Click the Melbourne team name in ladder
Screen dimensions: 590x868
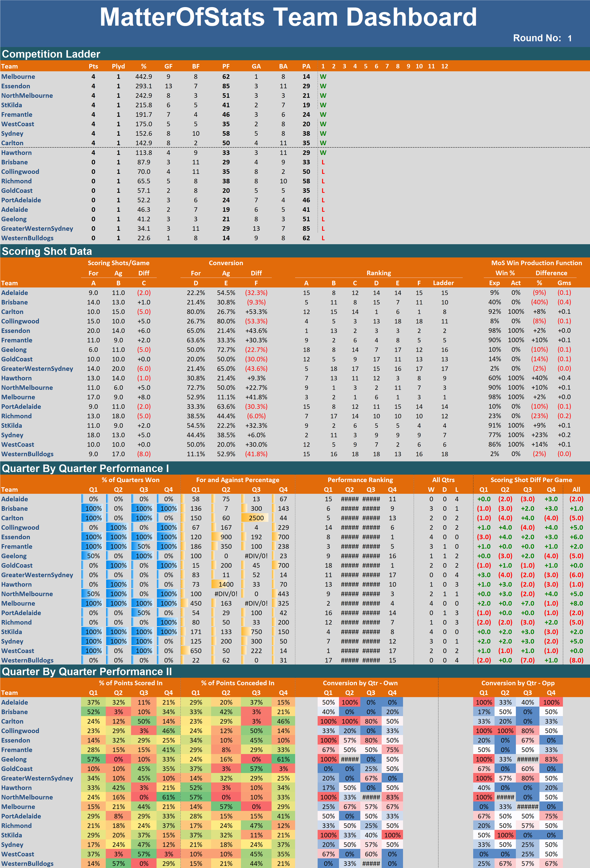click(18, 77)
